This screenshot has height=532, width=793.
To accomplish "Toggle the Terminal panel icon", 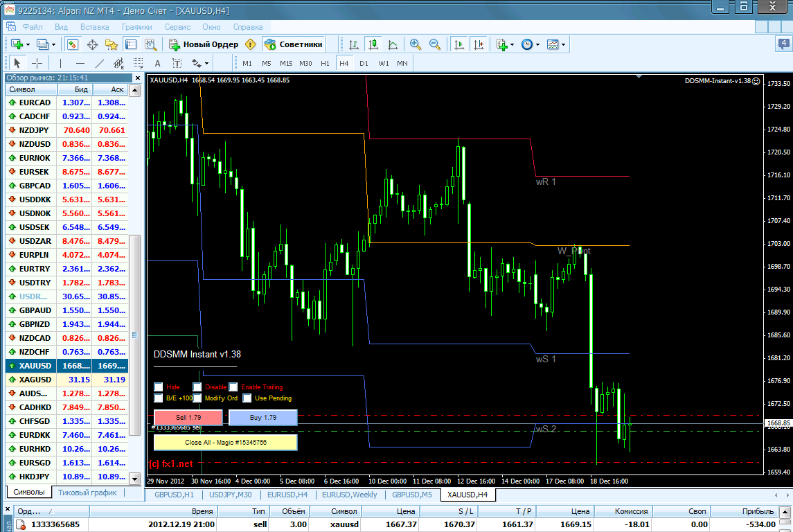I will point(131,44).
